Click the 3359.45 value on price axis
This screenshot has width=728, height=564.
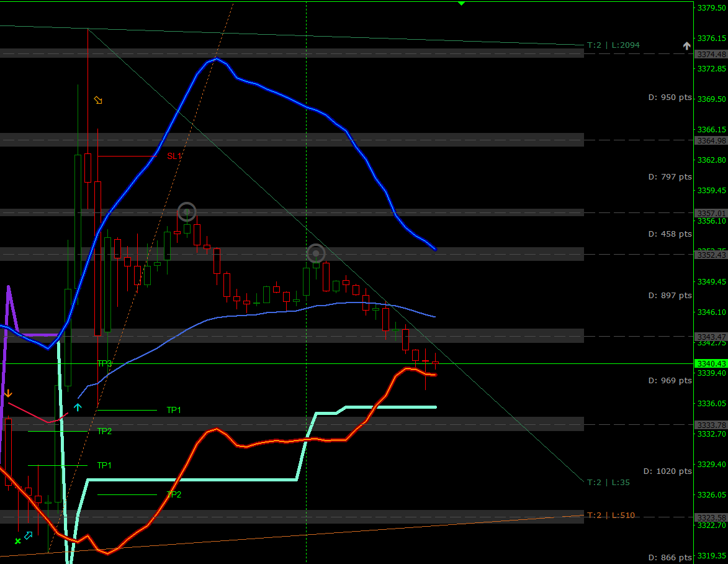[712, 191]
